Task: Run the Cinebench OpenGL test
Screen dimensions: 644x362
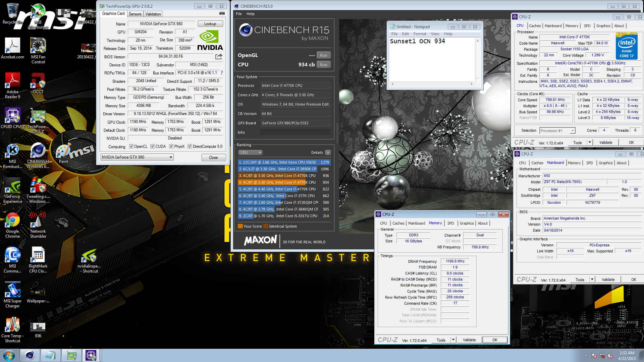Action: [x=323, y=55]
